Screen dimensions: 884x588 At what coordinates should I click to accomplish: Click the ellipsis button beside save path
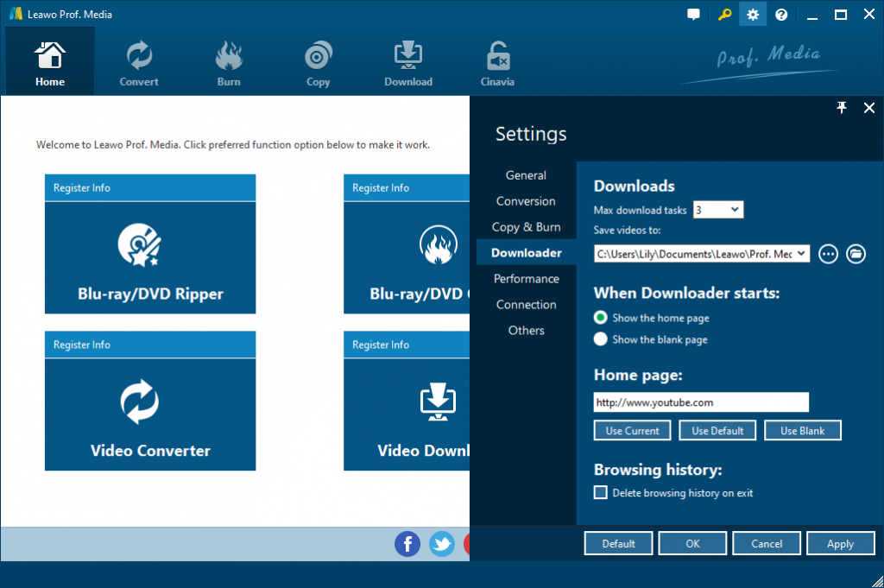point(828,254)
